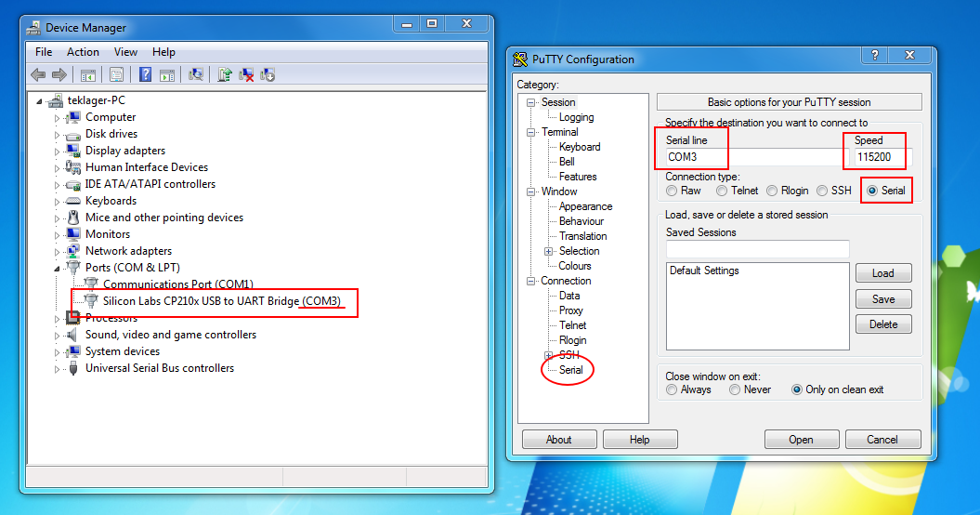Click the About button in PuTTY
980x515 pixels.
(x=559, y=440)
